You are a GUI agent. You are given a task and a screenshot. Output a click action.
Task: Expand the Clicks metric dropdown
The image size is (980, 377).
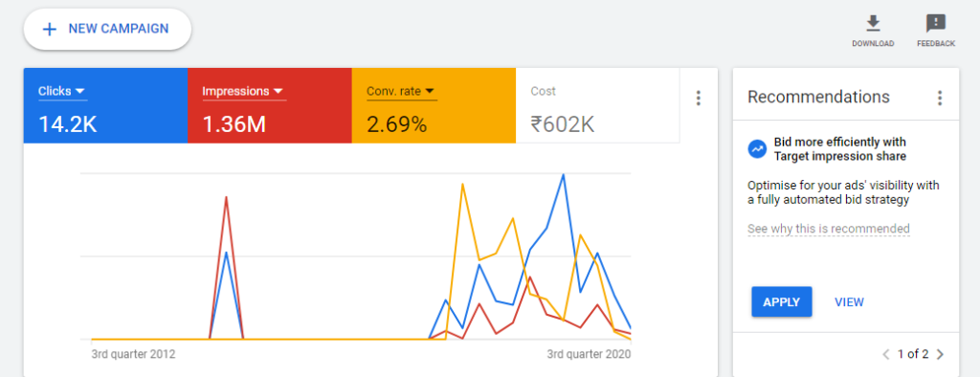point(79,91)
